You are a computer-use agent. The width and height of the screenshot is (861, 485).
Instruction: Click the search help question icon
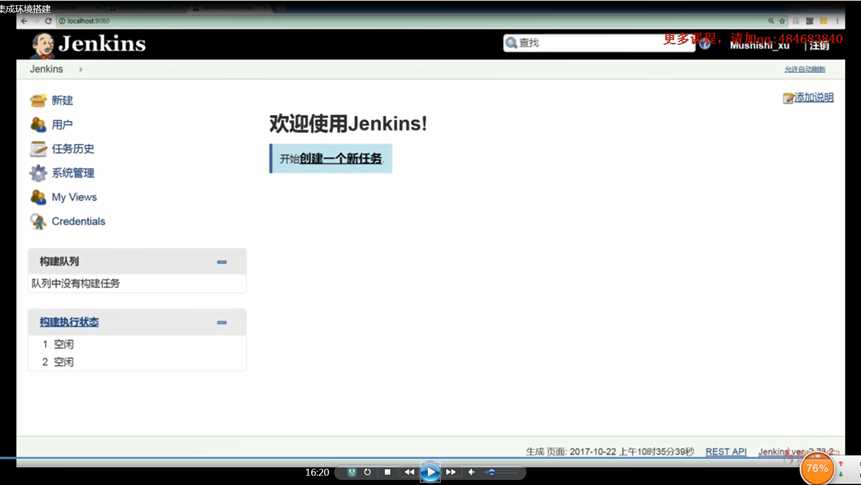tap(705, 43)
